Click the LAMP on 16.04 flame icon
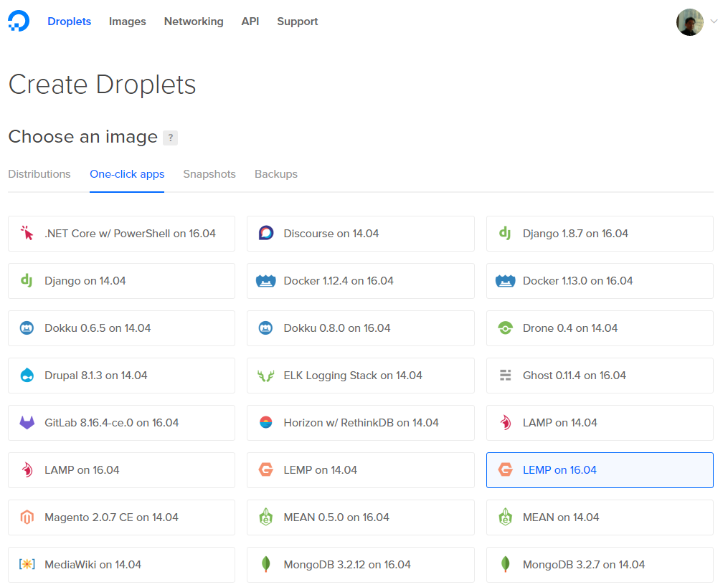The height and width of the screenshot is (587, 728). [27, 469]
